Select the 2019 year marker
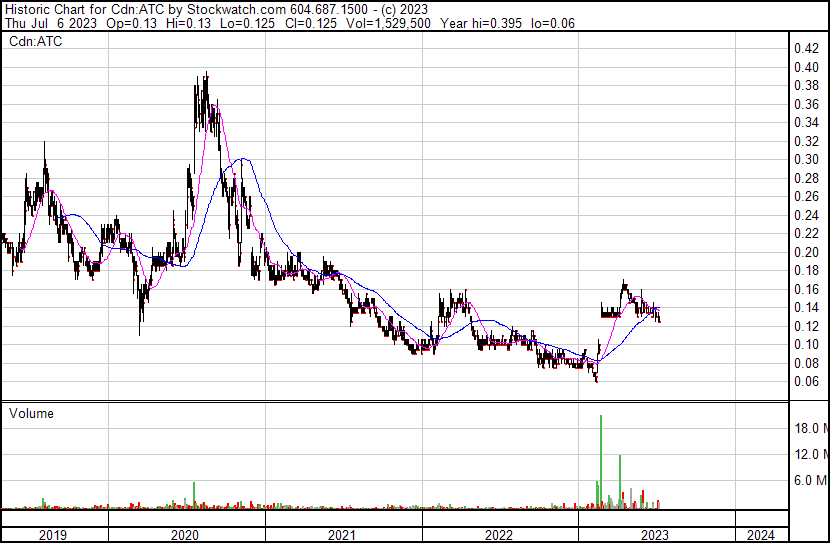Viewport: 830px width, 543px height. [53, 535]
